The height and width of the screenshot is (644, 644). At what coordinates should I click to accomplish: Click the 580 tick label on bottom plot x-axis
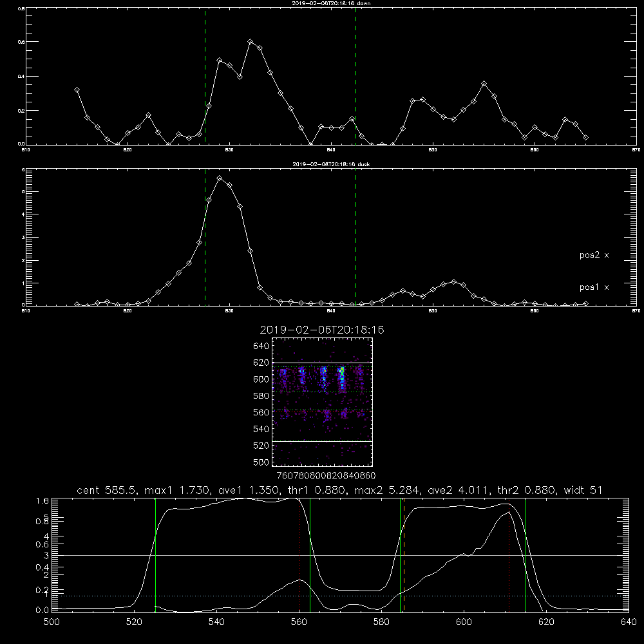381,622
